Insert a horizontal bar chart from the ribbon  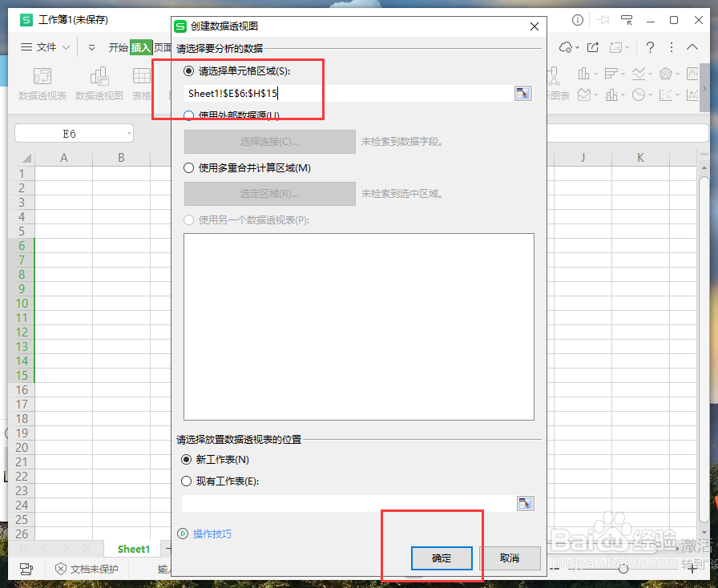point(611,73)
